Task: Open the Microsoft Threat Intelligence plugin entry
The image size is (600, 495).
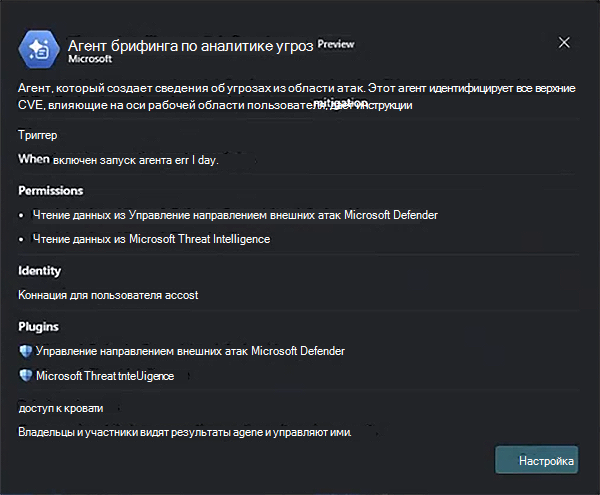Action: (x=105, y=376)
